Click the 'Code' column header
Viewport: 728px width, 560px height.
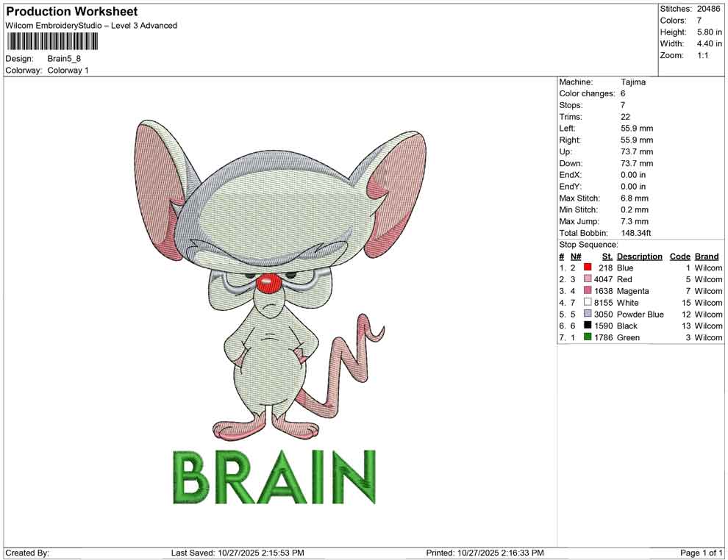coord(679,256)
